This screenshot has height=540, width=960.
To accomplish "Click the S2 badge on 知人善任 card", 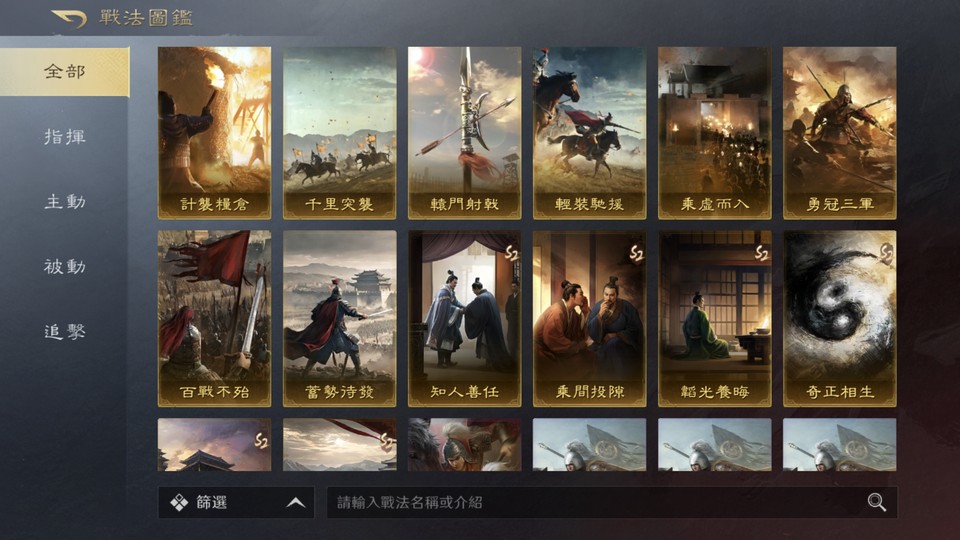I will tap(511, 252).
